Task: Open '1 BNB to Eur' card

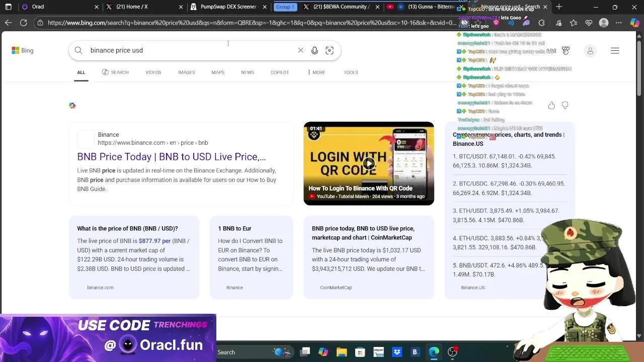Action: click(x=252, y=257)
